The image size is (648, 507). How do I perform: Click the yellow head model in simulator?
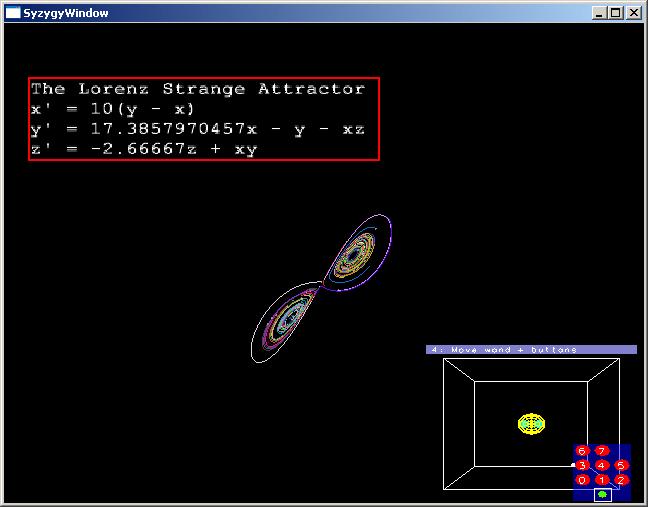click(x=532, y=423)
